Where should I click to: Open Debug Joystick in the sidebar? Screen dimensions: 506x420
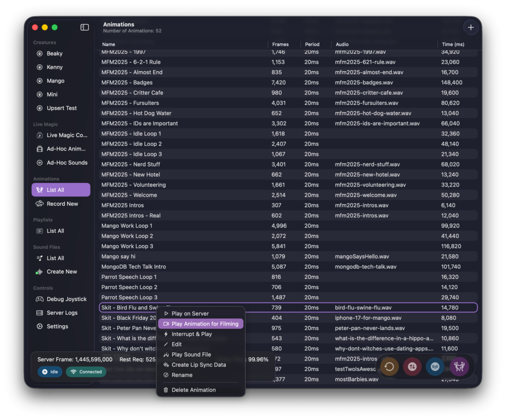tap(66, 299)
